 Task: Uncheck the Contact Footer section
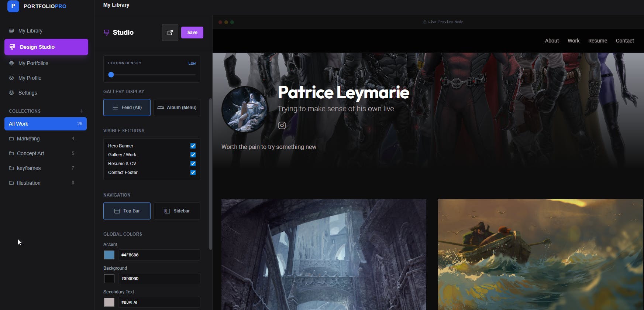(x=193, y=173)
